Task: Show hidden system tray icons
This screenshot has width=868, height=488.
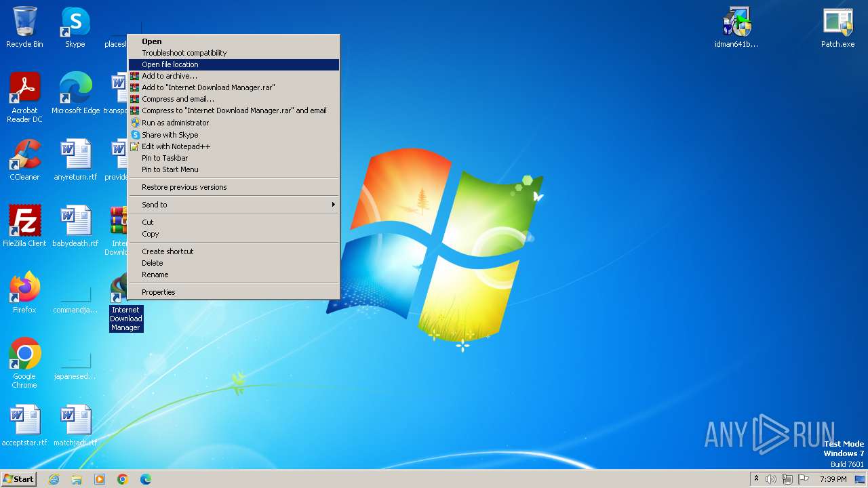Action: tap(756, 479)
